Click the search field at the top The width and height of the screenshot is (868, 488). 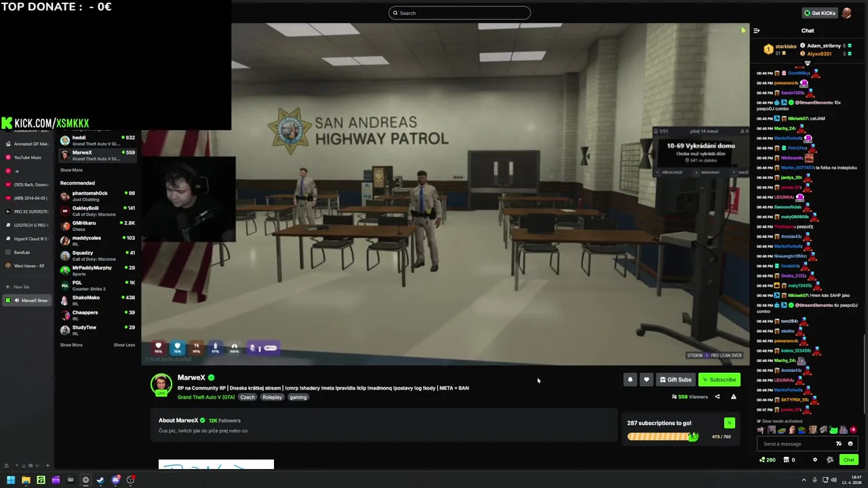459,13
